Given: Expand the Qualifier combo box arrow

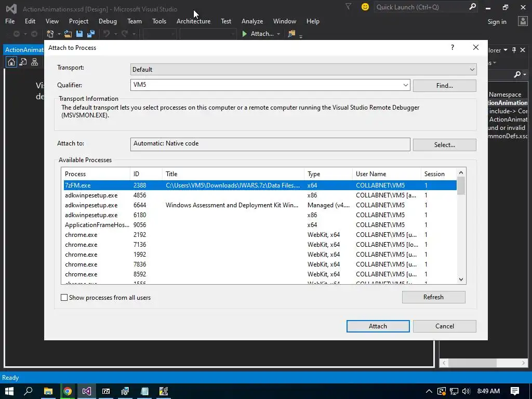Looking at the screenshot, I should (405, 85).
